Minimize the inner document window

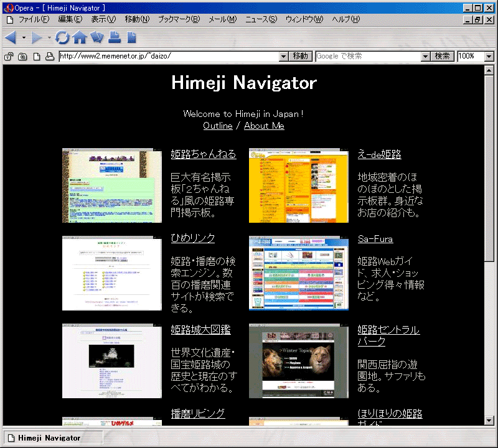(x=467, y=20)
